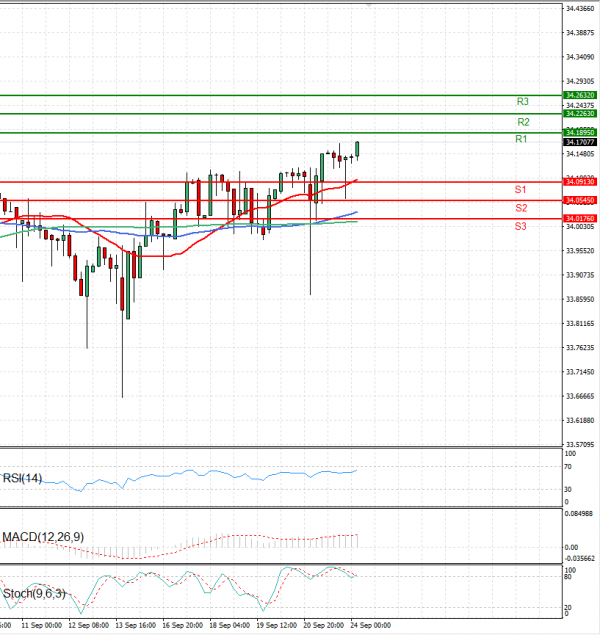Click the red 34.09130 price tag
The image size is (600, 635).
pos(580,182)
